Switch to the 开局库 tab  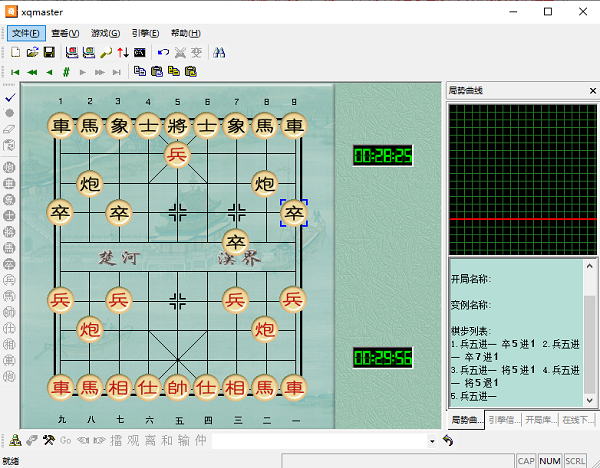[540, 420]
